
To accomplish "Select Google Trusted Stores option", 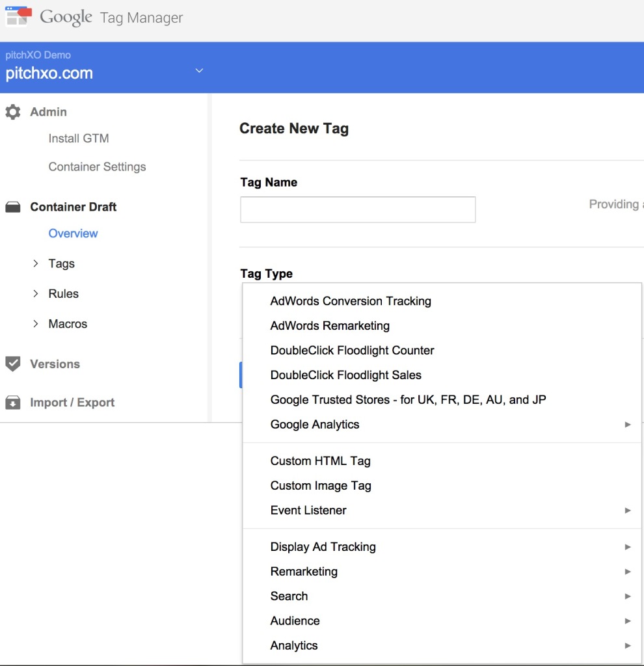I will (x=442, y=400).
